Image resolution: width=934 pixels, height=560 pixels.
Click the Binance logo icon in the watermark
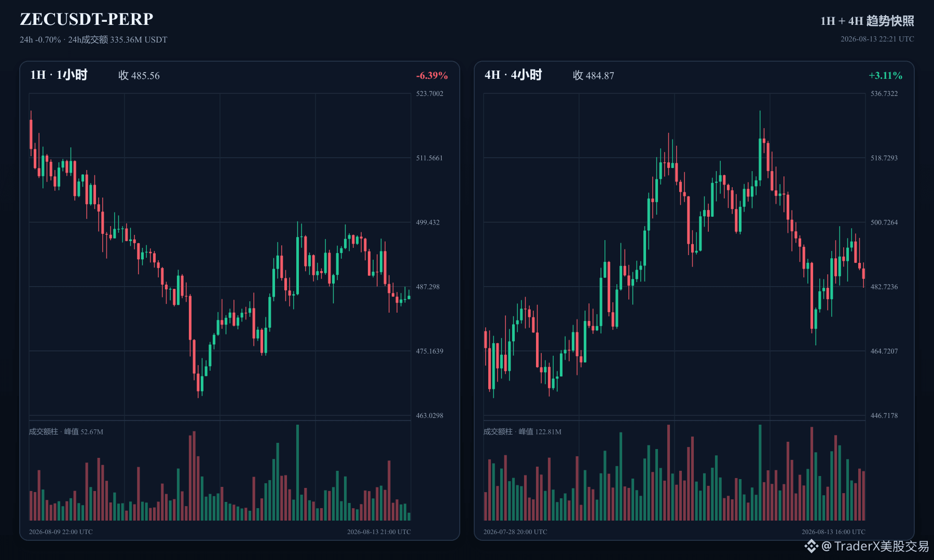(x=811, y=546)
